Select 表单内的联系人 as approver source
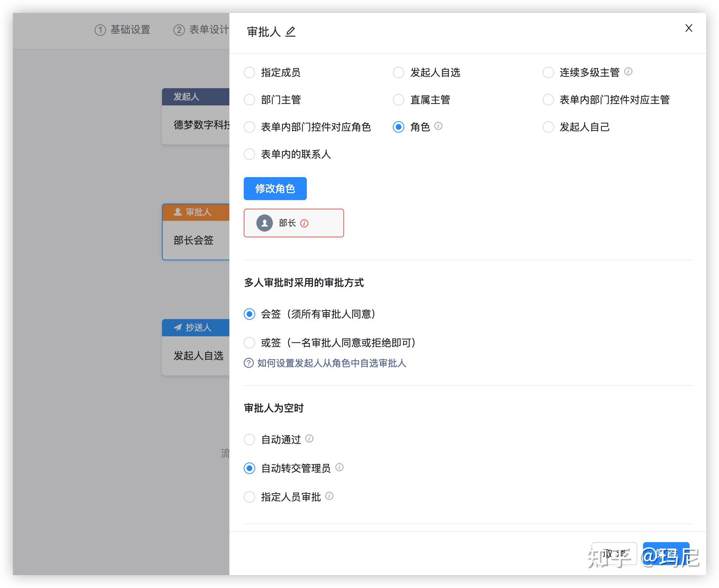Viewport: 719px width, 588px height. click(249, 154)
